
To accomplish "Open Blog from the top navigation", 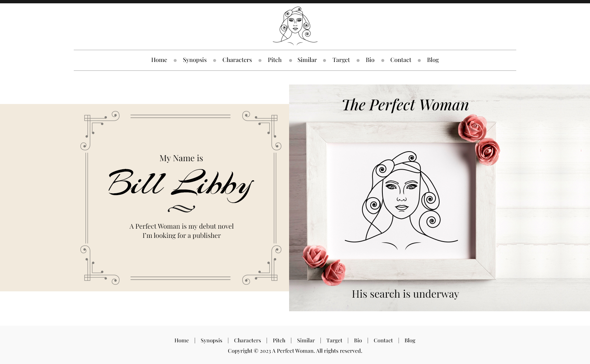I will pos(433,60).
